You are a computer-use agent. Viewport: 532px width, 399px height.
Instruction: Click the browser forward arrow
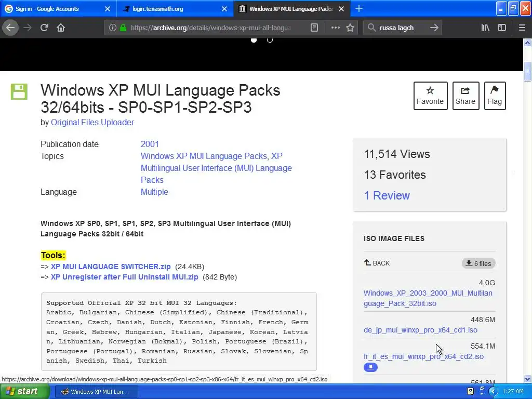click(28, 28)
